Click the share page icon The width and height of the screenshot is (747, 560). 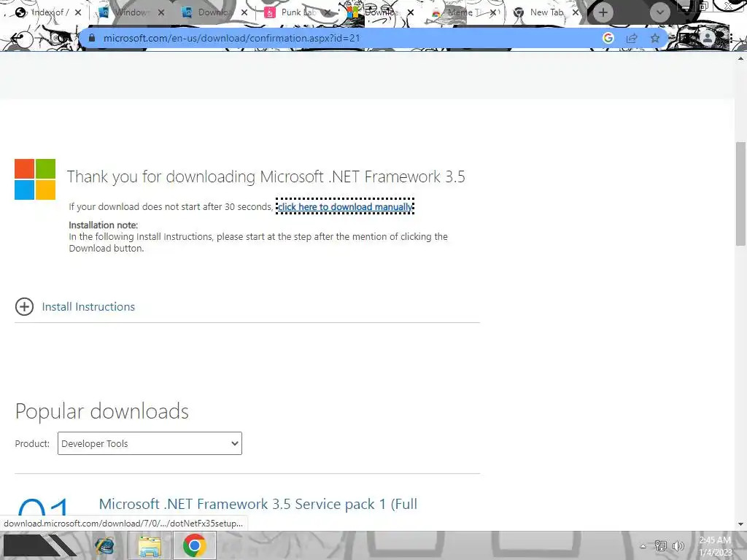point(632,38)
